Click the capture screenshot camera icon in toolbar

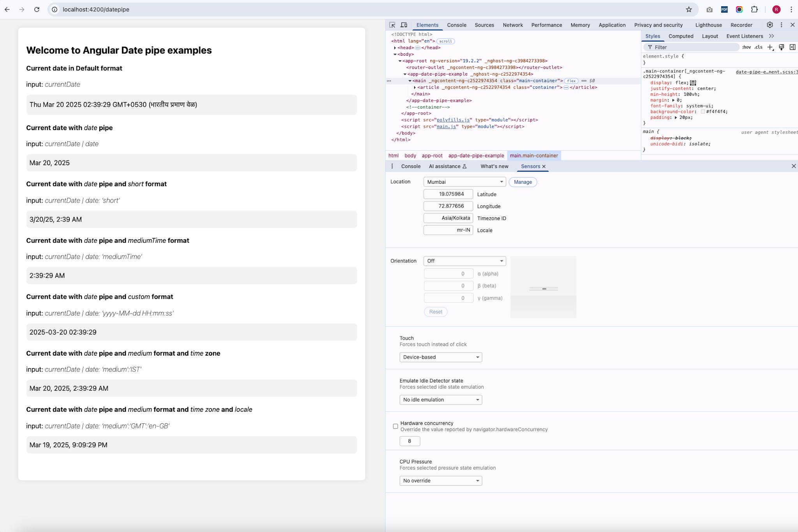(710, 9)
